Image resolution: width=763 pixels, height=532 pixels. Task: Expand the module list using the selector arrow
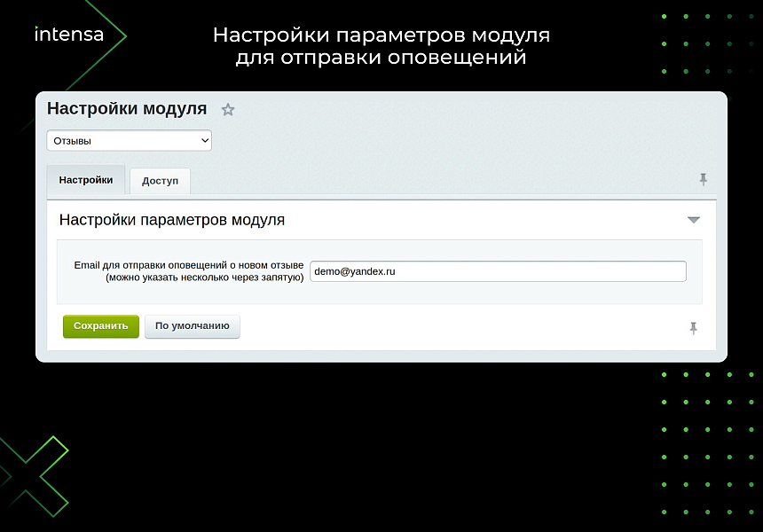pyautogui.click(x=202, y=140)
